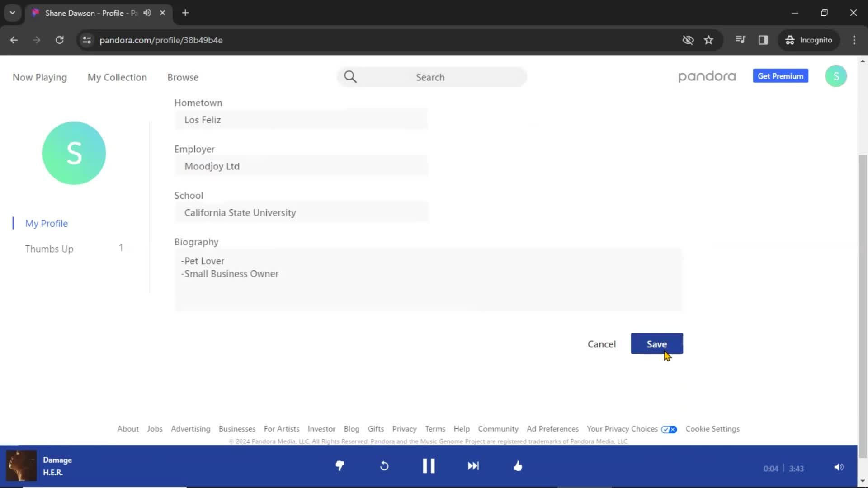Image resolution: width=868 pixels, height=488 pixels.
Task: Click the replay/repeat icon
Action: pyautogui.click(x=384, y=466)
